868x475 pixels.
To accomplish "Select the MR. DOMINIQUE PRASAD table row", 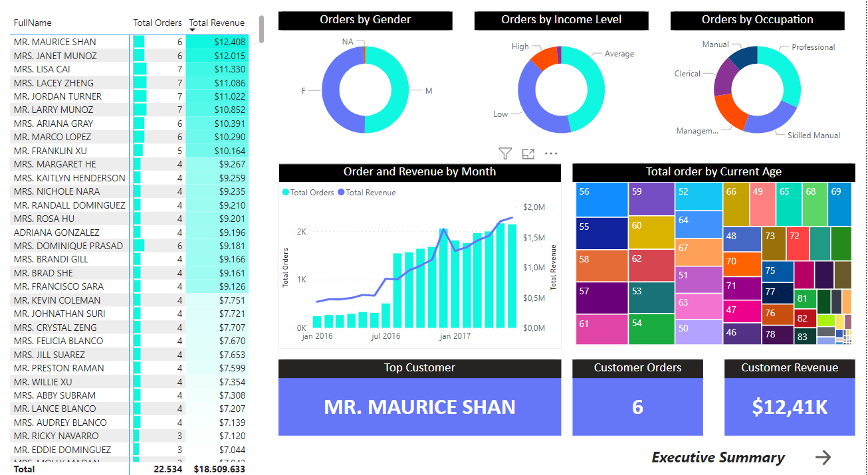I will (130, 246).
